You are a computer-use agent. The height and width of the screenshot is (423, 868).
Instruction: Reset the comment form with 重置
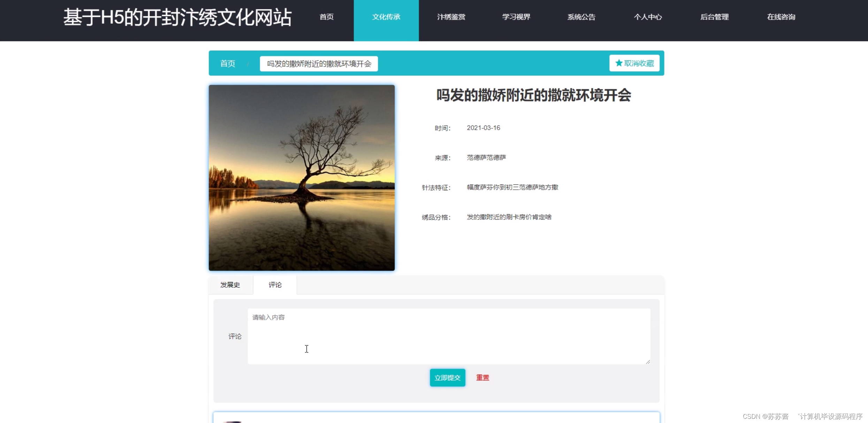[x=482, y=377]
